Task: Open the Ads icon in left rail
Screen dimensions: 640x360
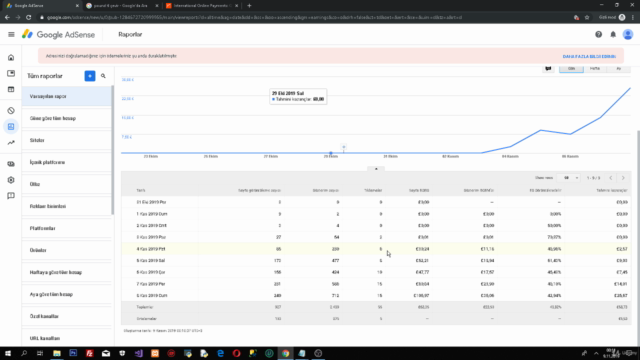Action: [x=11, y=73]
